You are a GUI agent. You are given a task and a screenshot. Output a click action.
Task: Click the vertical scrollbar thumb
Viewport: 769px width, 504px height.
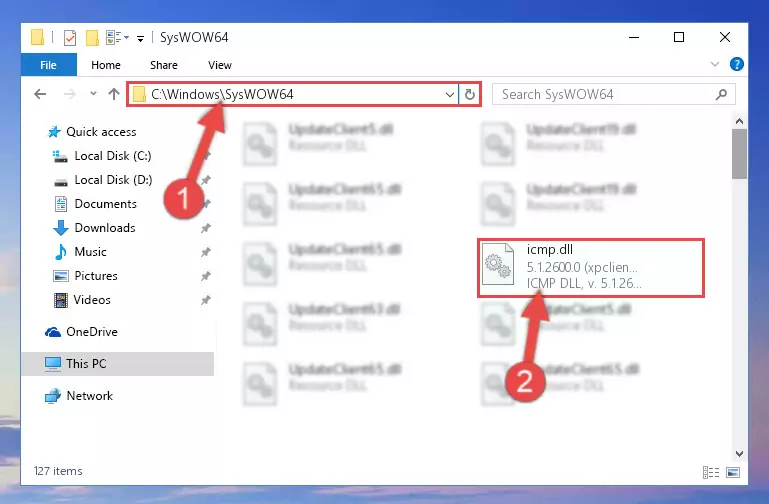[x=739, y=154]
